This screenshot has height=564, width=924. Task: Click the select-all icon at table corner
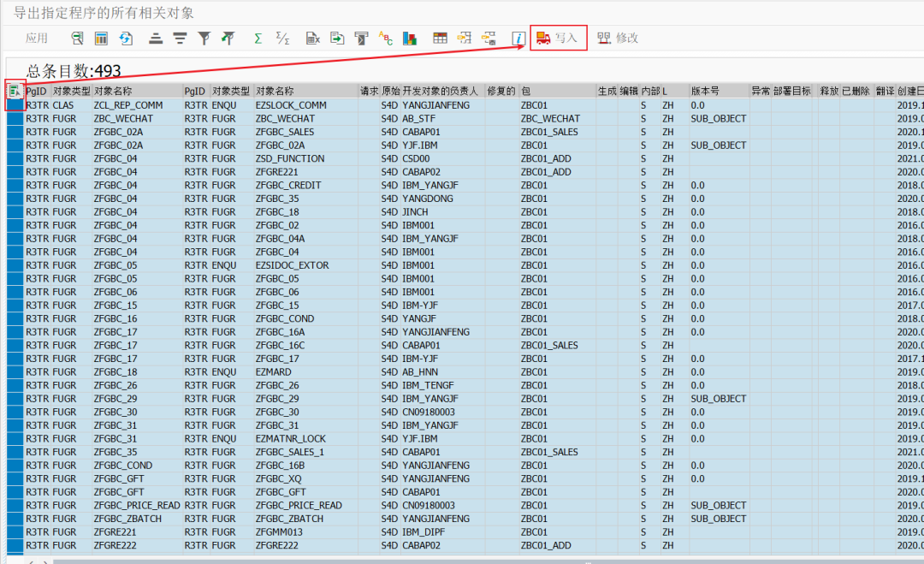(15, 91)
